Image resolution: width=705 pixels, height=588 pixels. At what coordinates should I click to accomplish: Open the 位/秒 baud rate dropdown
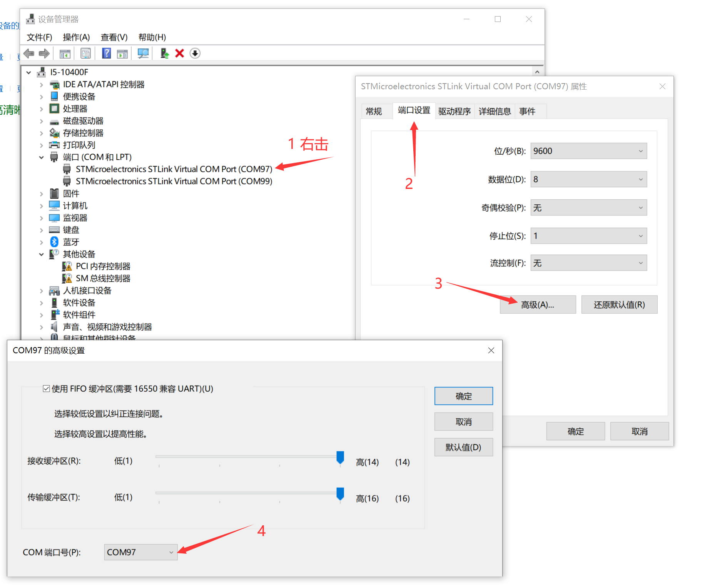[588, 151]
